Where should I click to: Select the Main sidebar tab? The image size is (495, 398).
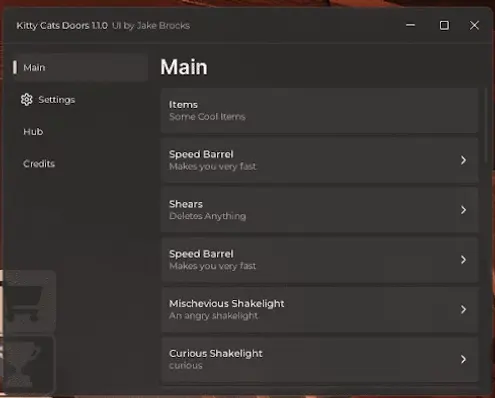80,67
